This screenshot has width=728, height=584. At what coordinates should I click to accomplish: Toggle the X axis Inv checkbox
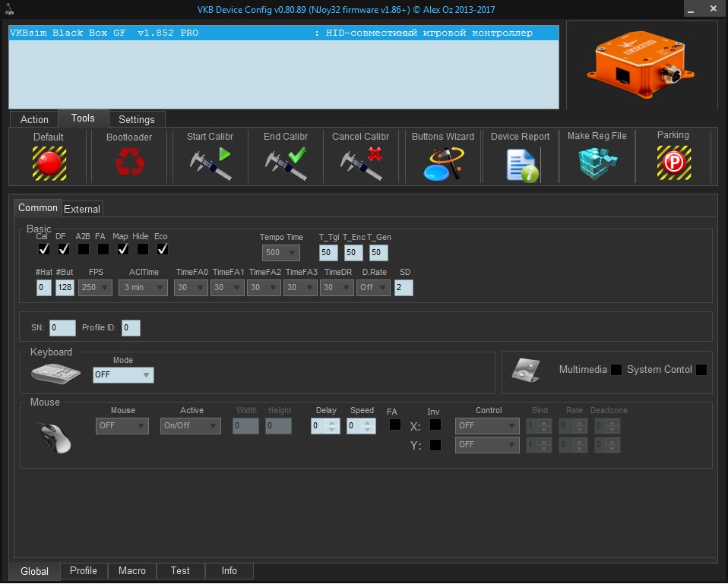point(435,425)
